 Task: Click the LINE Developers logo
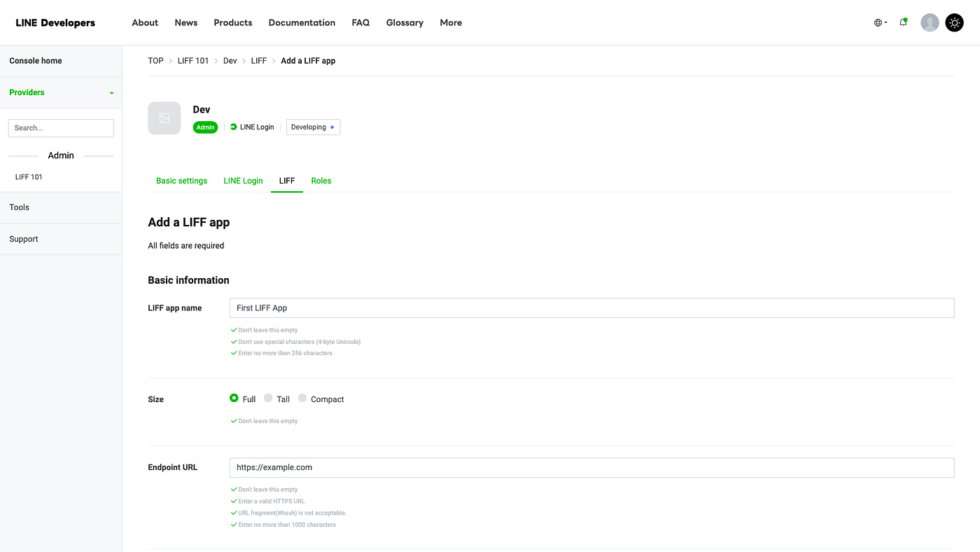click(x=55, y=22)
